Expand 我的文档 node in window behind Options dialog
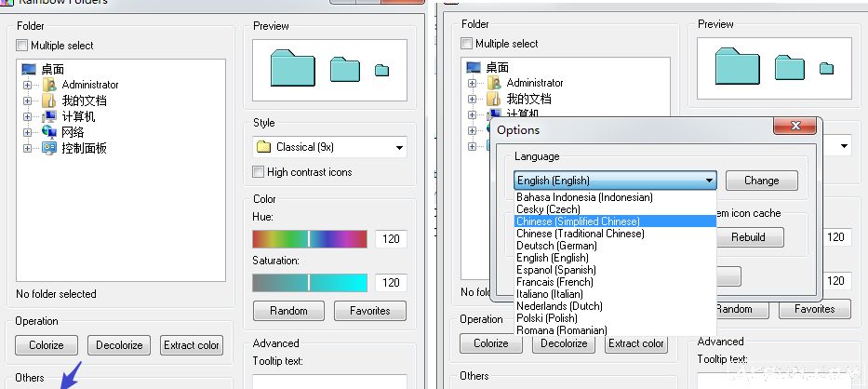 (472, 100)
